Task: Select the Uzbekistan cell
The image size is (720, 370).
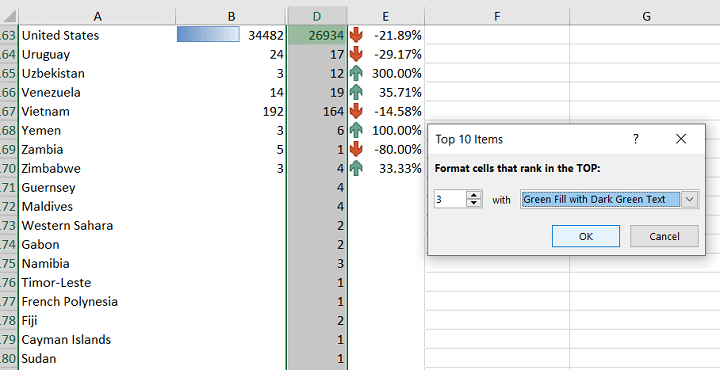Action: (x=97, y=73)
